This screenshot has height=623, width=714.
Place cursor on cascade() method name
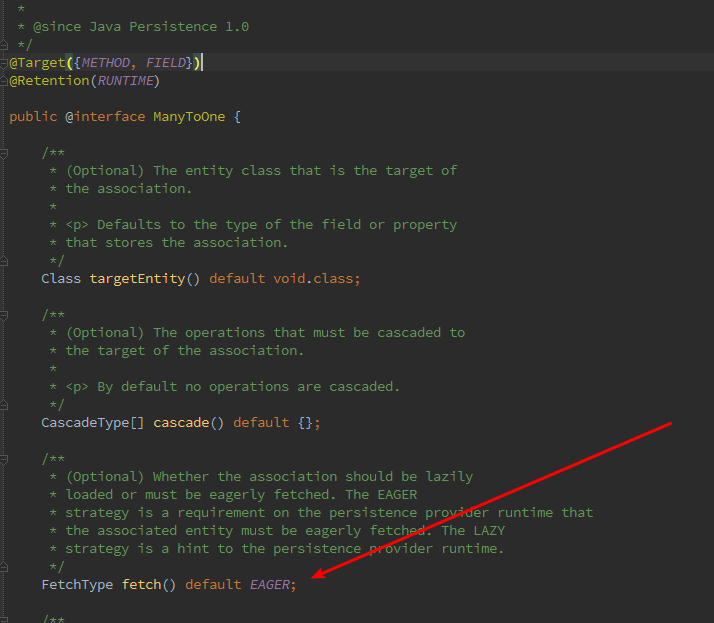181,422
